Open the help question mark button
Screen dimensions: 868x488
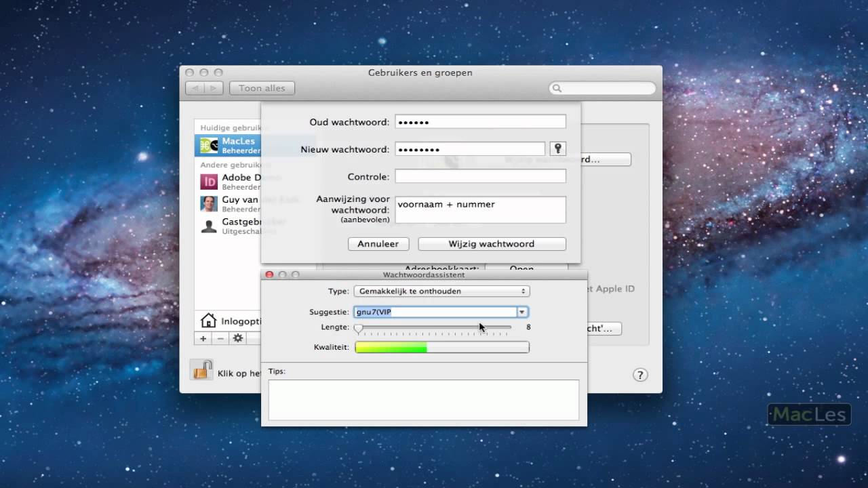click(640, 375)
